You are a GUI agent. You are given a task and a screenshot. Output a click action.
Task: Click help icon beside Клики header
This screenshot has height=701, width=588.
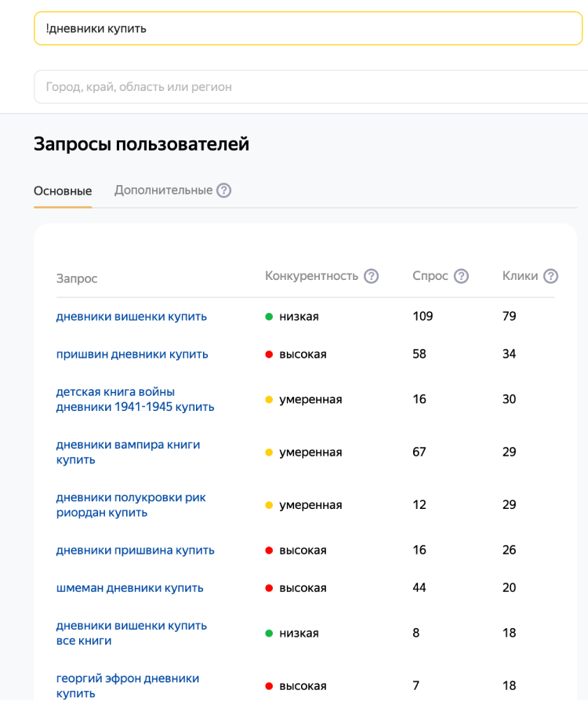[551, 276]
